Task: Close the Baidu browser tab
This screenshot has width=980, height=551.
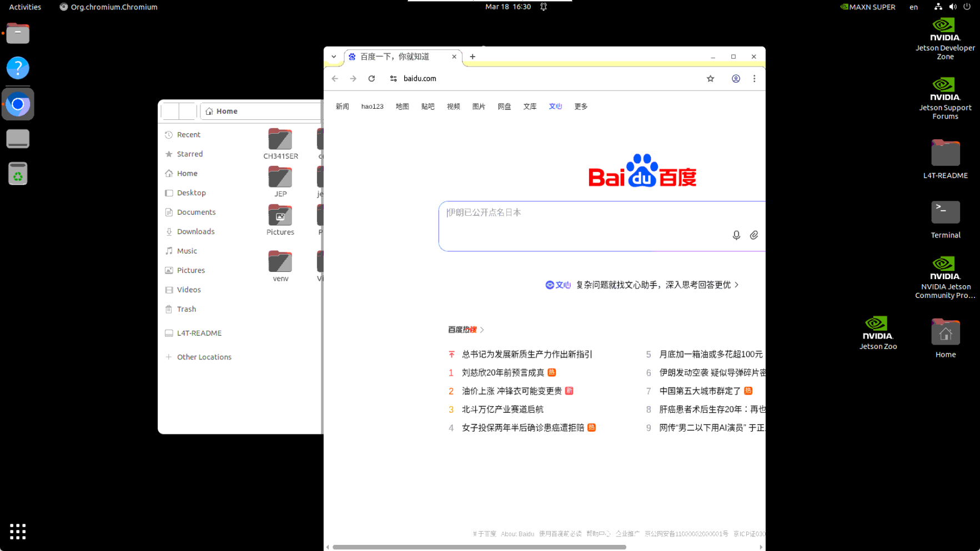Action: point(454,57)
